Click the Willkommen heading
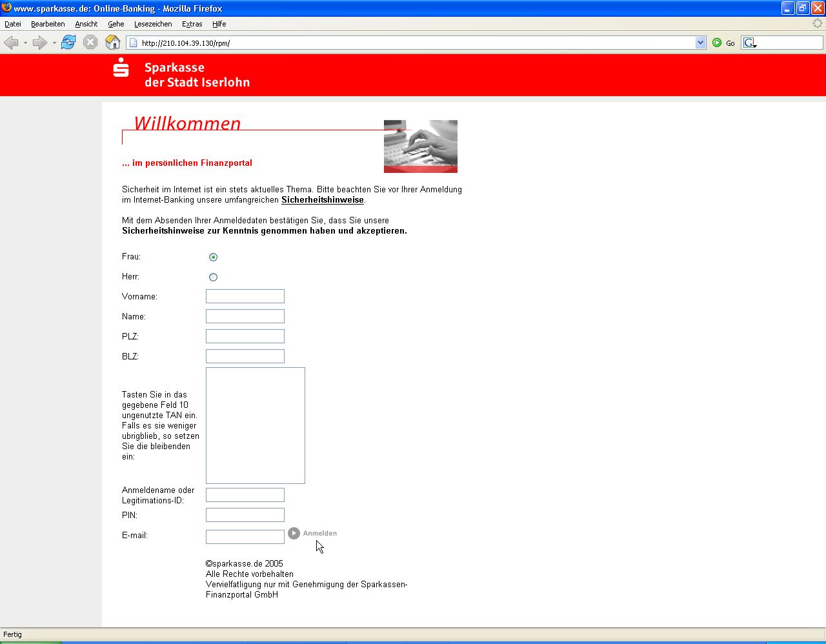Viewport: 826px width, 644px height. point(187,123)
